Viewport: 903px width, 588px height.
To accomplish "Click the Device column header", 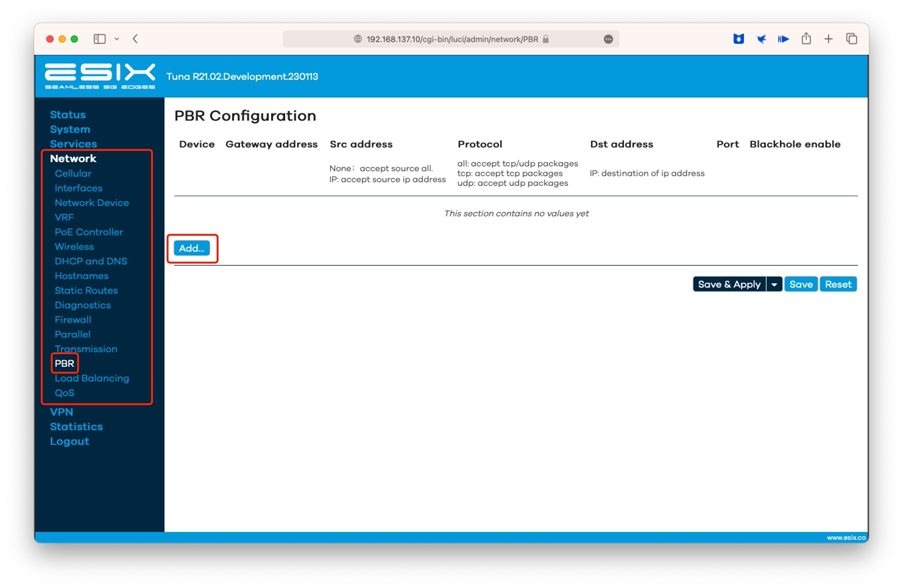I will click(x=197, y=144).
